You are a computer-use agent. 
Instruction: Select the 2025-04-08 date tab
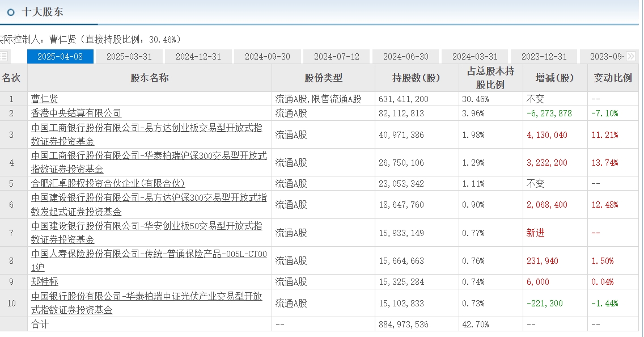click(x=60, y=57)
